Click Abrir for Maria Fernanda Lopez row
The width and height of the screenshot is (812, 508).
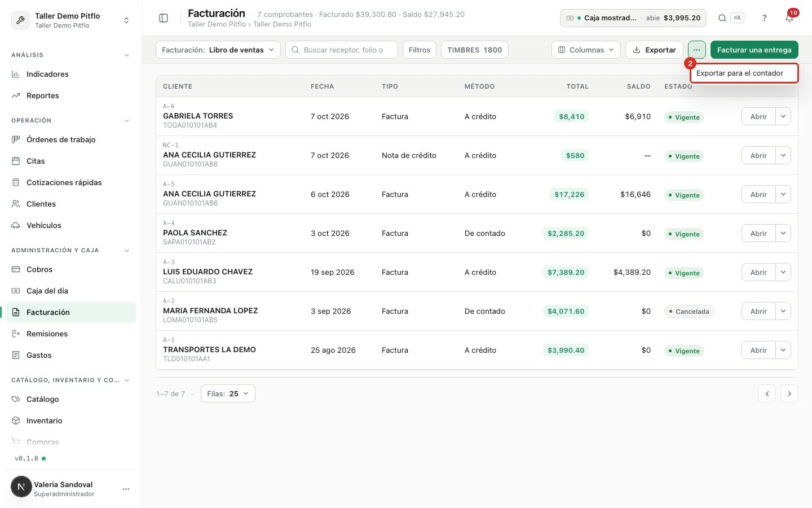(x=758, y=311)
